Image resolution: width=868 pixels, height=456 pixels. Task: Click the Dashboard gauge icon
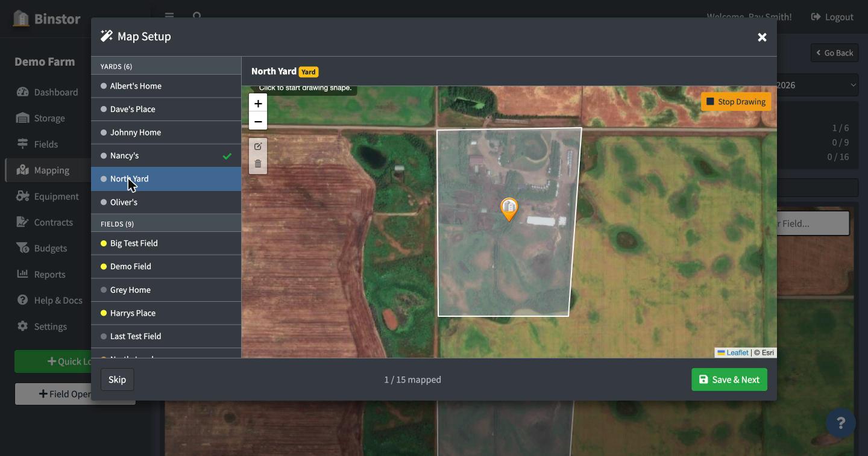coord(23,92)
